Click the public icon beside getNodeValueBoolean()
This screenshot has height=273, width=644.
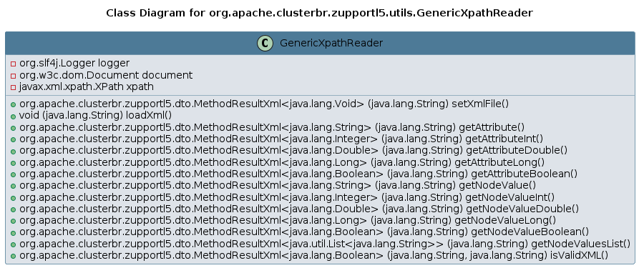pyautogui.click(x=13, y=233)
